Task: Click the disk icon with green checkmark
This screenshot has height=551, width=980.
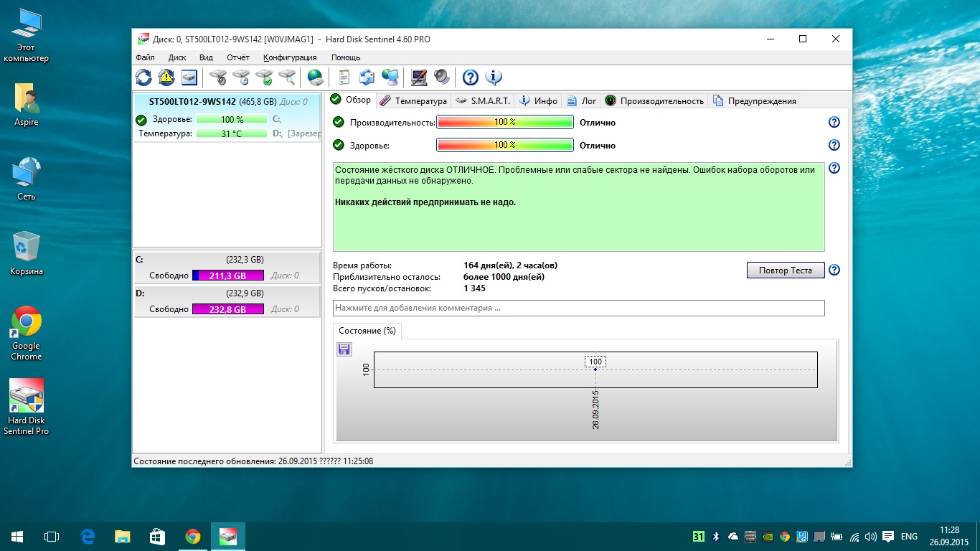Action: pyautogui.click(x=264, y=77)
